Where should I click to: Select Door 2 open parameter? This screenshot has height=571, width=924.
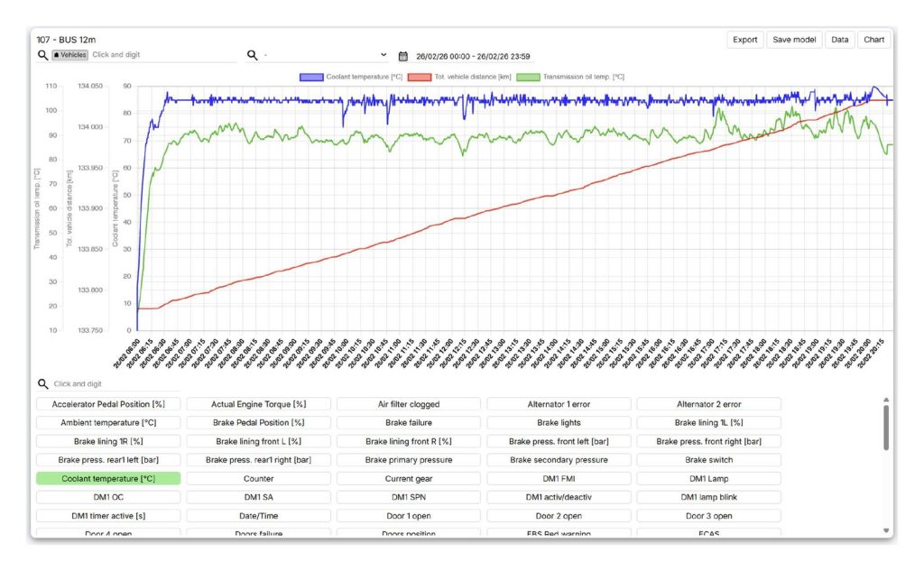click(x=559, y=516)
